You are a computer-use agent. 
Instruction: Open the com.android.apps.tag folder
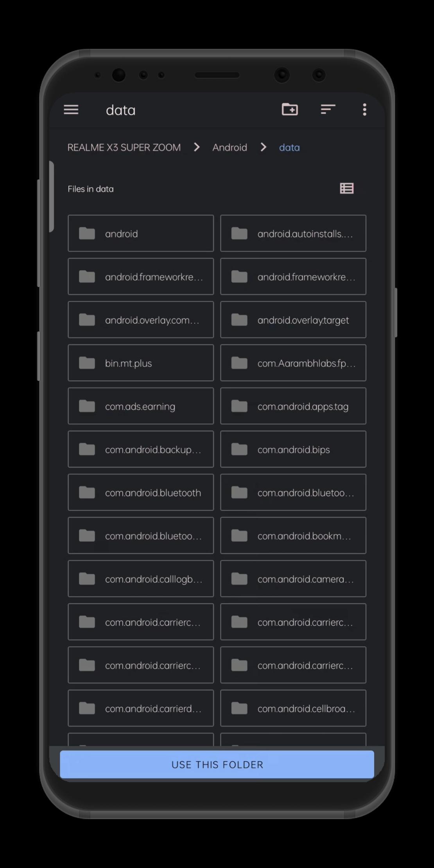(x=293, y=406)
